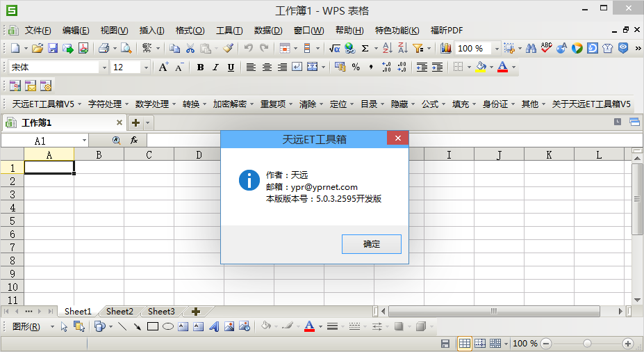Toggle Italic formatting
The height and width of the screenshot is (352, 644).
pyautogui.click(x=215, y=67)
